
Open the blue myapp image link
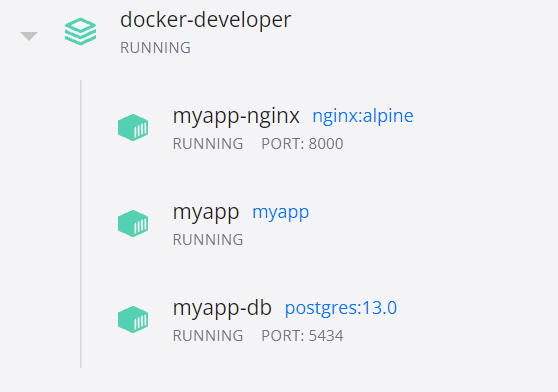click(x=280, y=213)
